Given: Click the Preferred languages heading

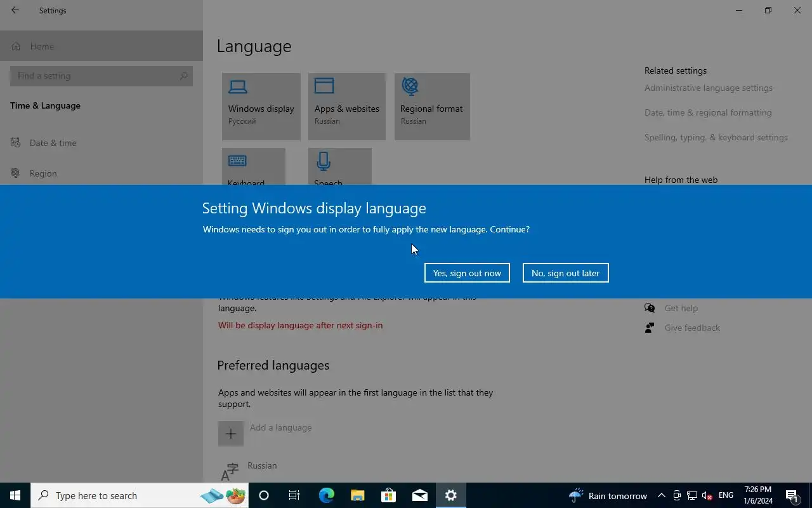Looking at the screenshot, I should [x=273, y=365].
